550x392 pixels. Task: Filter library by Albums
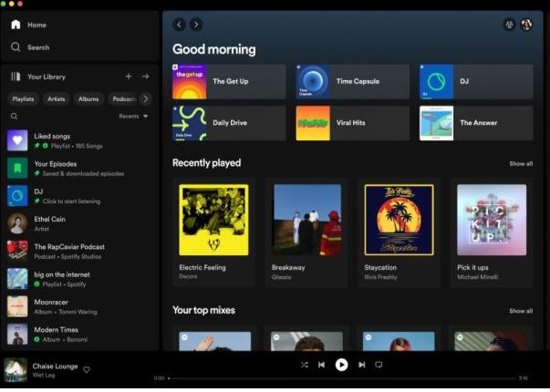click(88, 98)
